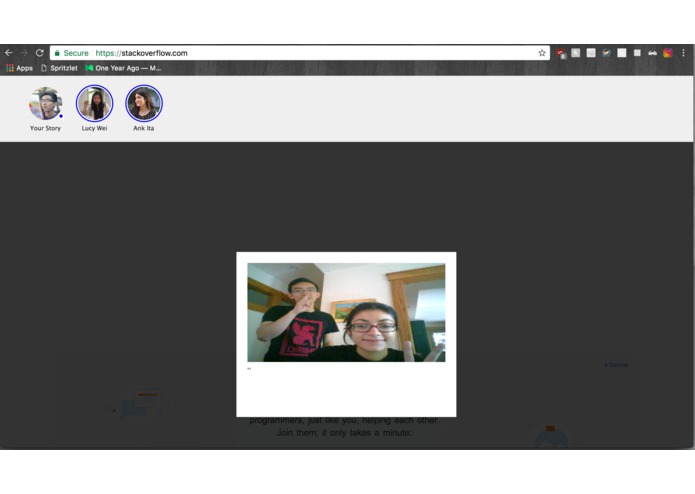
Task: Click the 'Ank Ita' name label
Action: coord(144,128)
